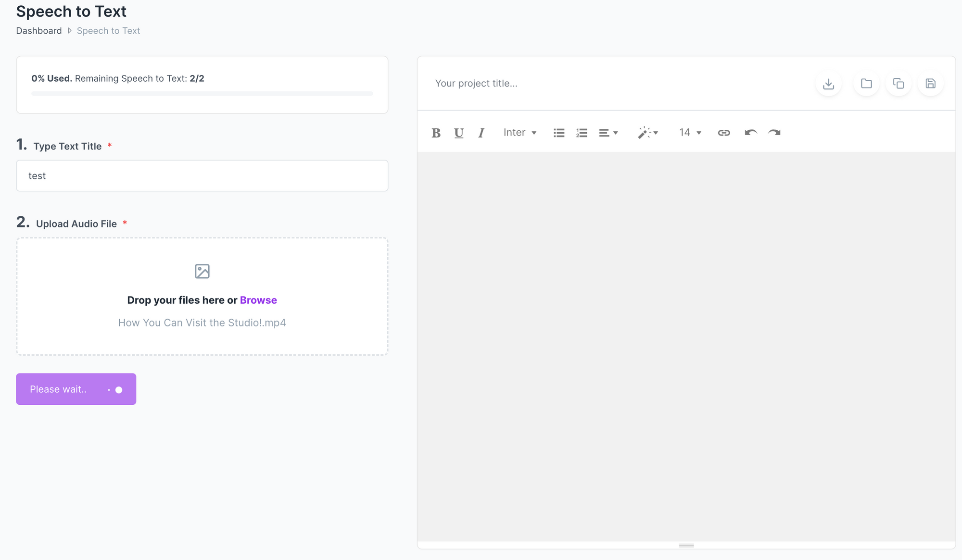
Task: Open the folder icon next to the project title
Action: tap(866, 84)
